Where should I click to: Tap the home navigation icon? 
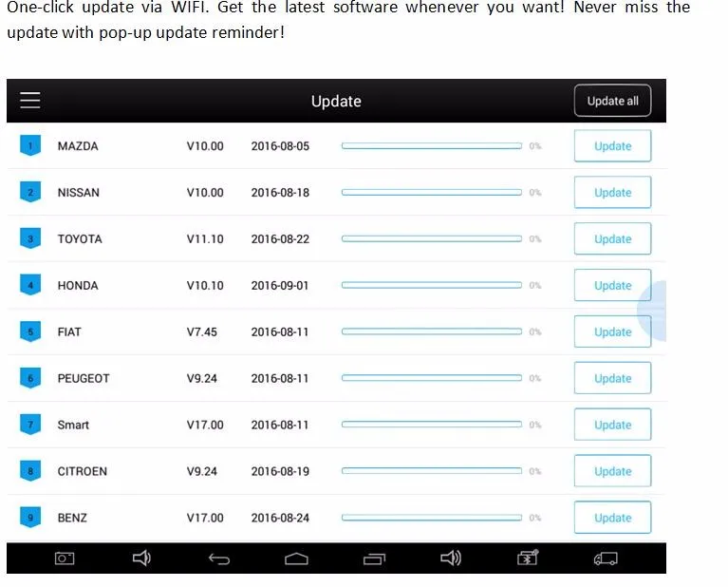tap(296, 559)
